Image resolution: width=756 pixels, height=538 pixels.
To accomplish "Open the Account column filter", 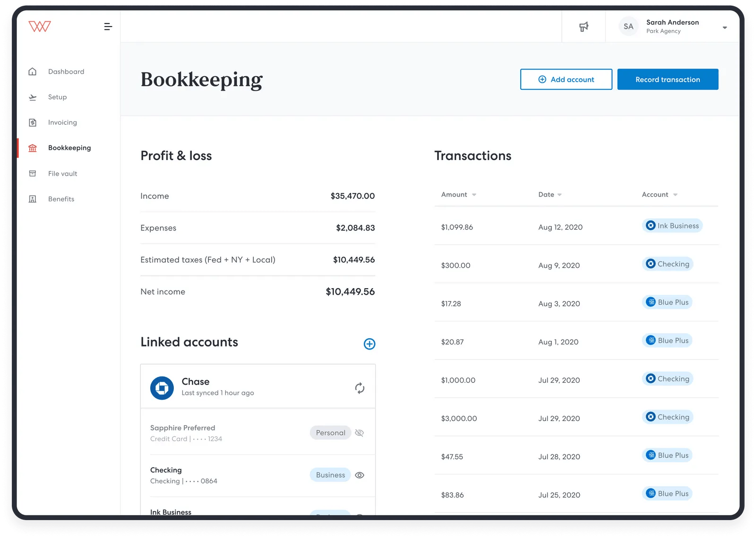I will [x=660, y=195].
